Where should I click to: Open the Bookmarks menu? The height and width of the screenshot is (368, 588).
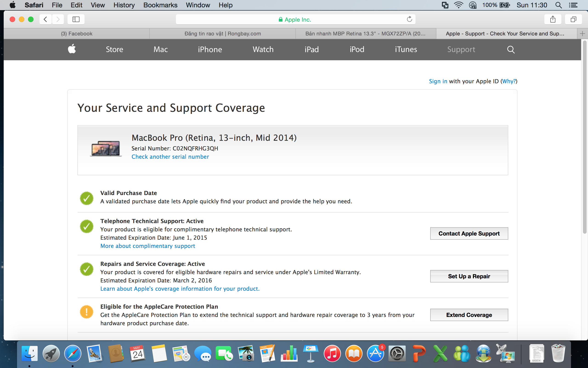tap(160, 5)
